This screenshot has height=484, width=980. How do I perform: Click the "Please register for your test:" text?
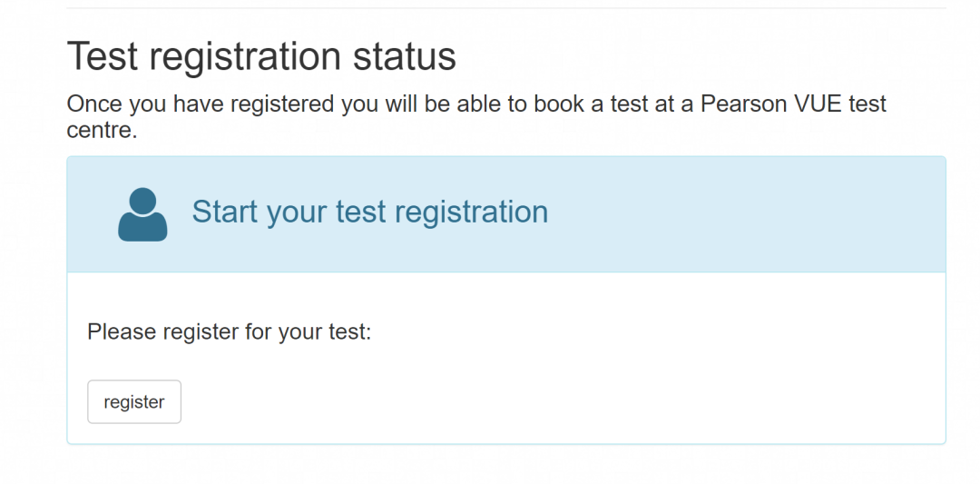[x=230, y=331]
